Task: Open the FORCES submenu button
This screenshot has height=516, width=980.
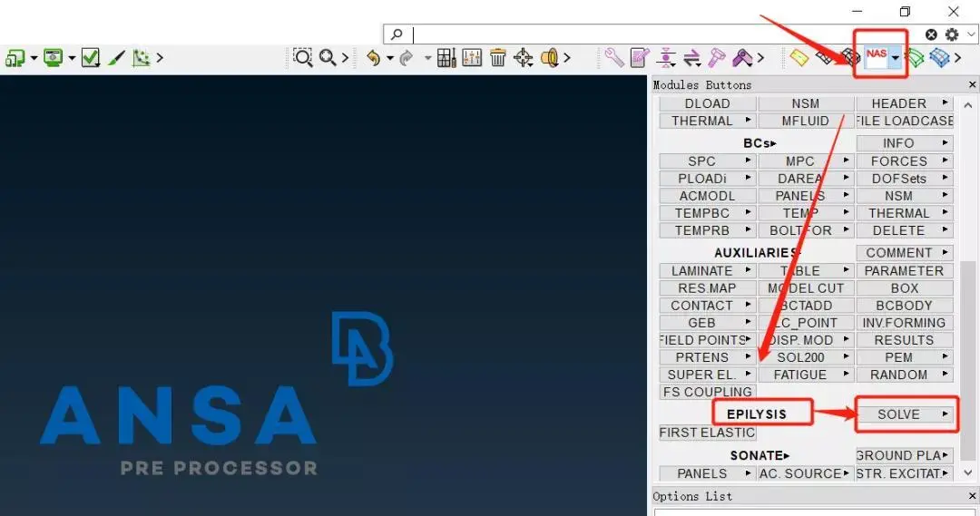Action: [x=905, y=161]
